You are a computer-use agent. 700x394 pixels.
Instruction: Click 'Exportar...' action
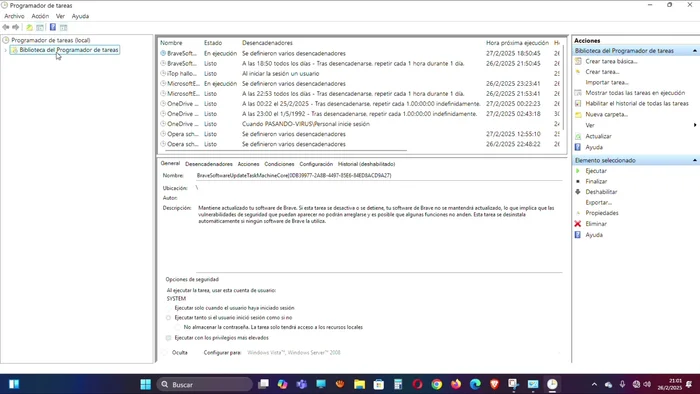[598, 203]
